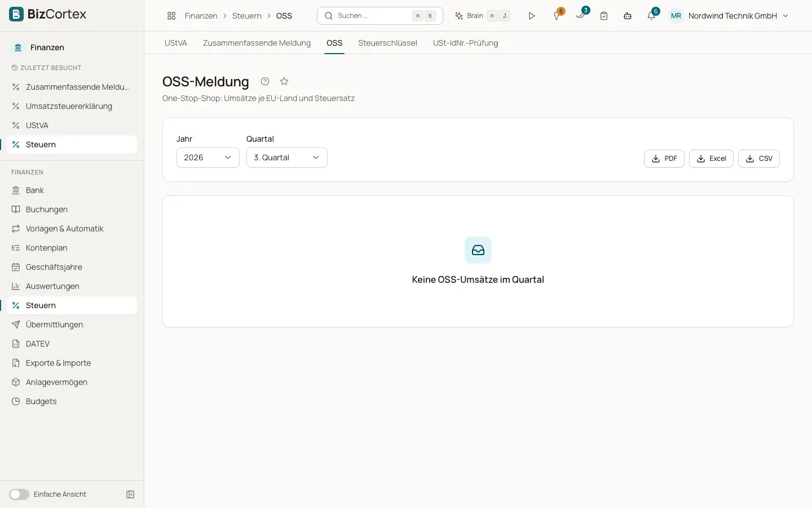812x508 pixels.
Task: Open Übermittlungen in the sidebar
Action: tap(72, 325)
